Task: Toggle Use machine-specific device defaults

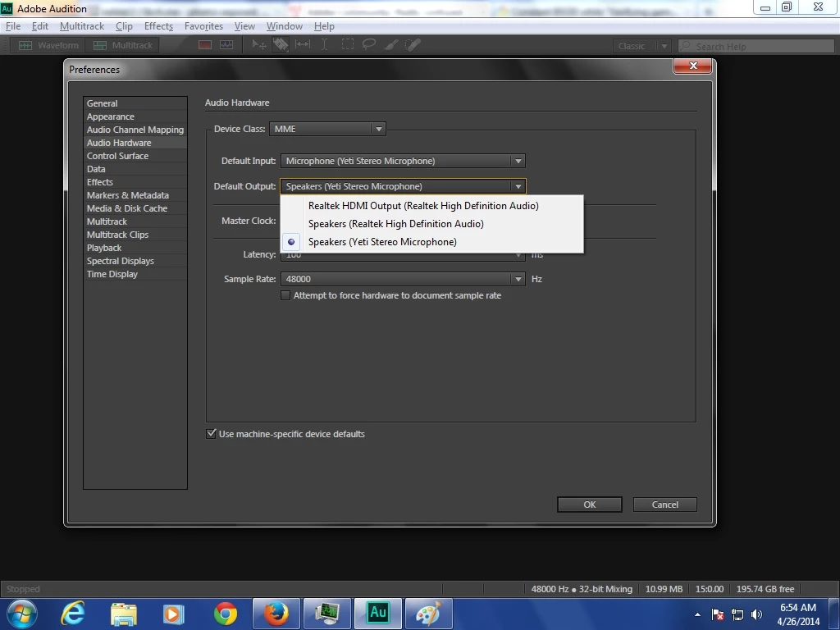Action: pyautogui.click(x=211, y=434)
